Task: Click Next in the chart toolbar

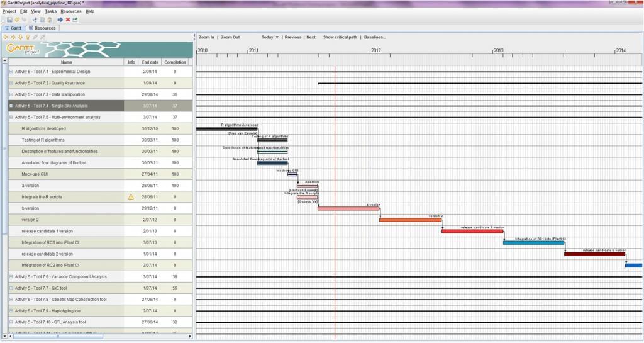Action: tap(311, 37)
